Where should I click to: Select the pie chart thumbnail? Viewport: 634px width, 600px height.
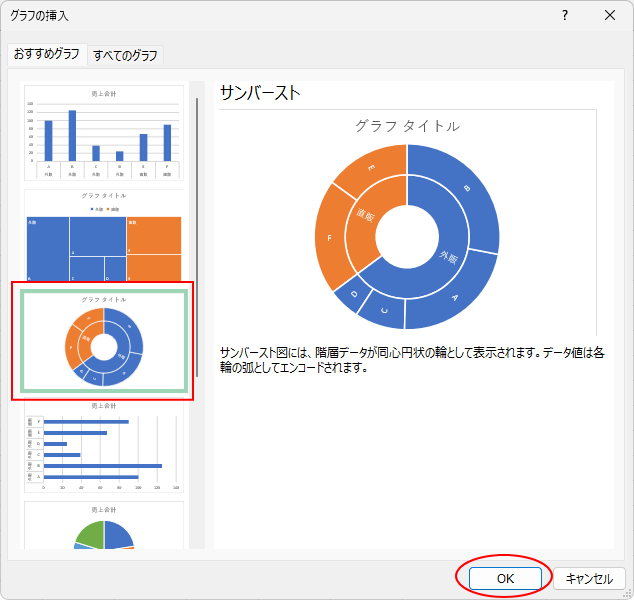pos(104,528)
